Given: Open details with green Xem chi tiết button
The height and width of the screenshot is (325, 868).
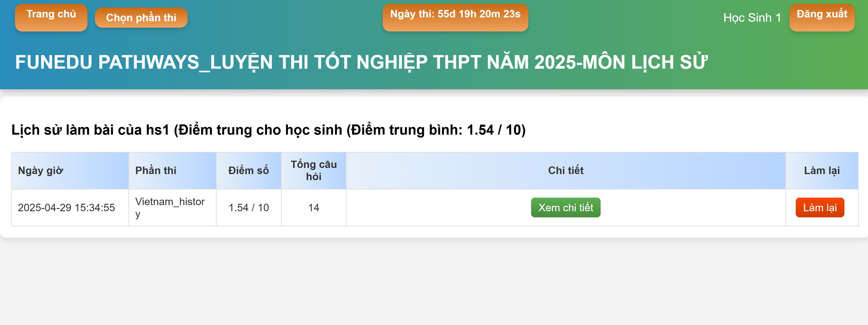Looking at the screenshot, I should coord(566,208).
